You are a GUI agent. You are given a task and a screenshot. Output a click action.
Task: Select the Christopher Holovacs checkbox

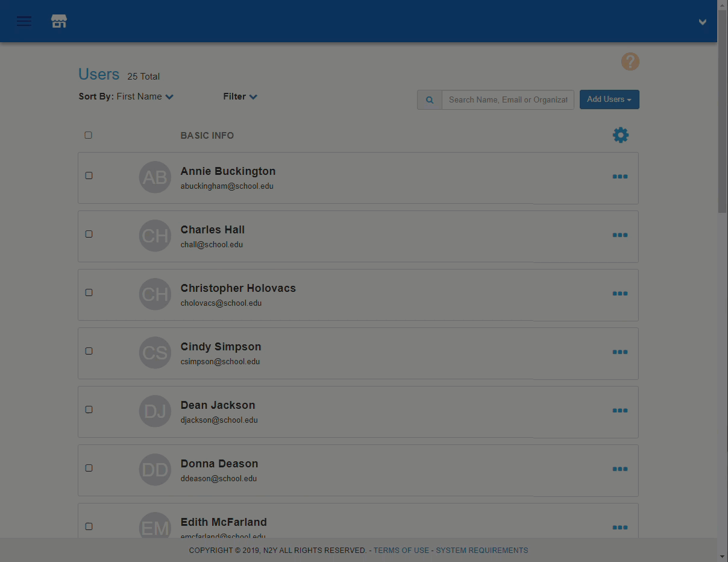[x=89, y=292]
